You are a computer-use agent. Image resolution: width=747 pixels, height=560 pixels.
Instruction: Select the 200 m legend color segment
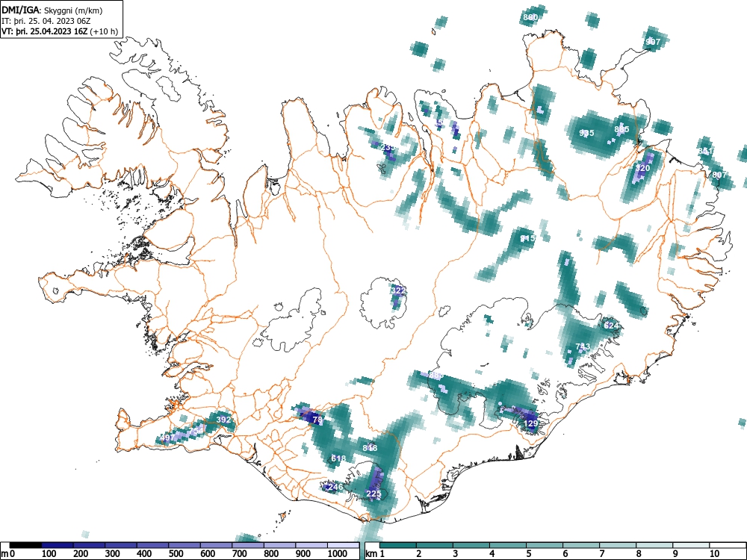pos(89,545)
